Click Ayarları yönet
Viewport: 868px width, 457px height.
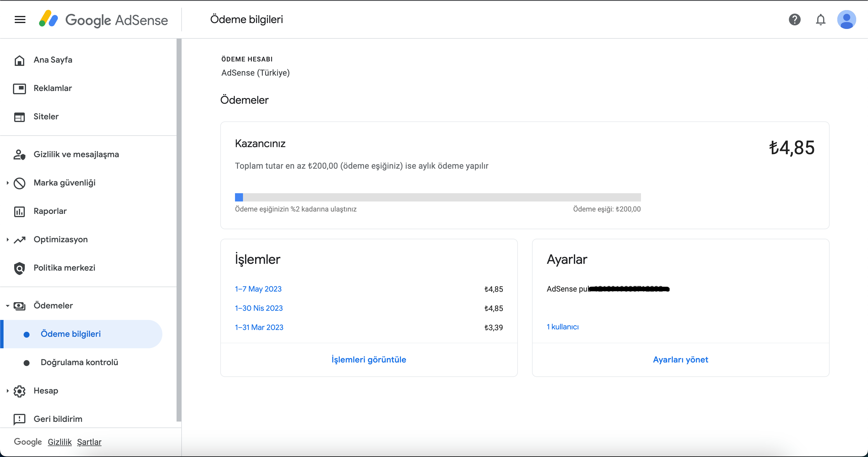click(680, 360)
